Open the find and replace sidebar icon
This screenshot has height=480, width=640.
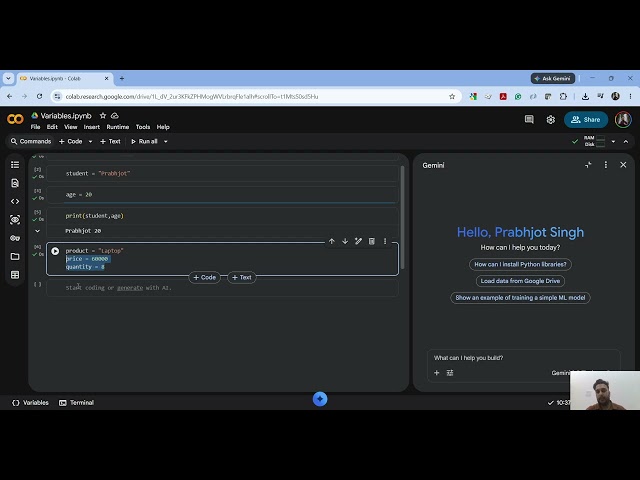15,183
